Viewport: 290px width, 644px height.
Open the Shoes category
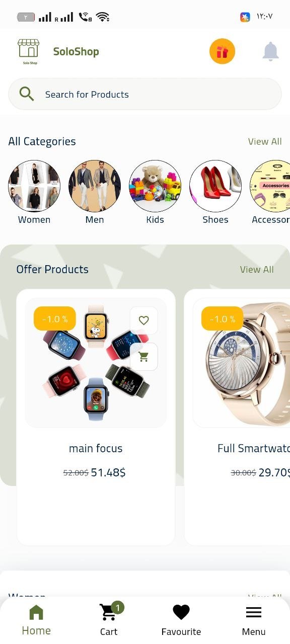[215, 192]
